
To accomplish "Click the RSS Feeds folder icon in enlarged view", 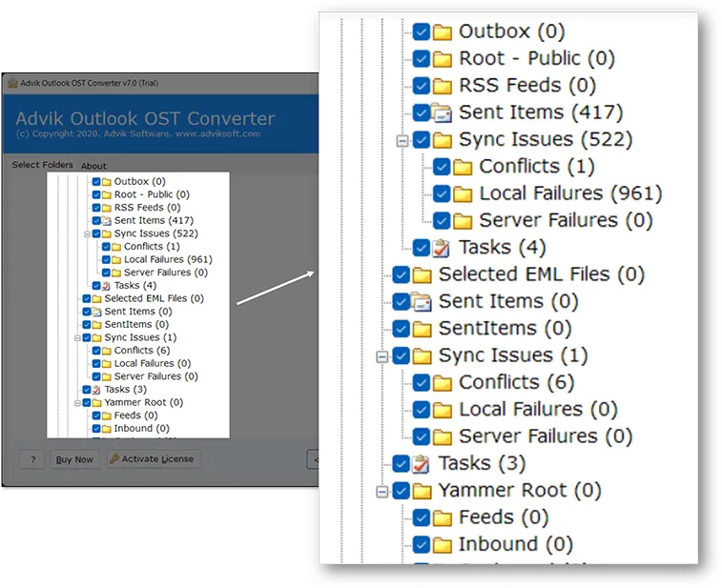I will [443, 86].
